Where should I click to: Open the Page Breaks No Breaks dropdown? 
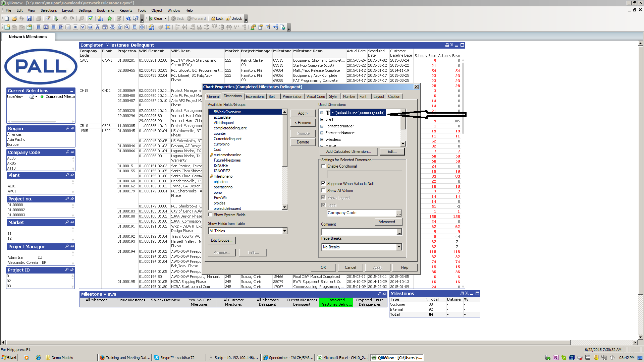coord(399,247)
